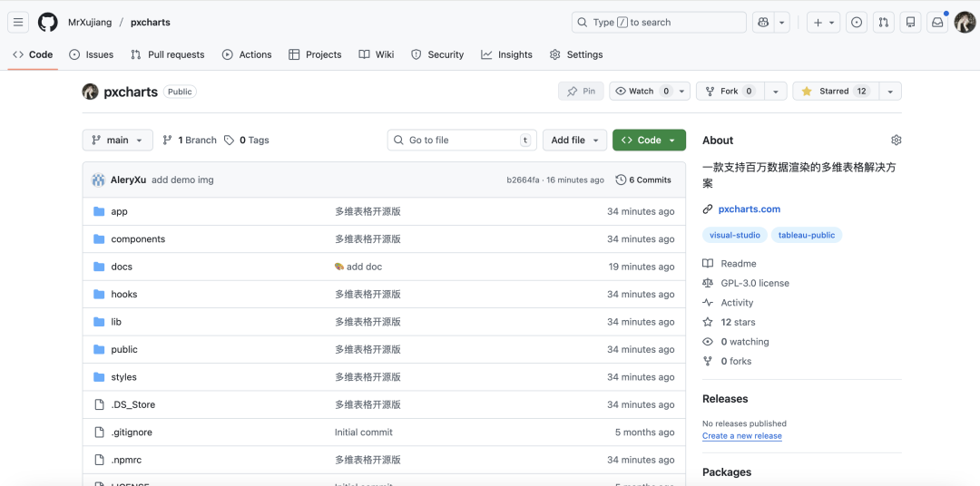Select the Code tab
Screen dimensions: 980x486
pos(34,54)
